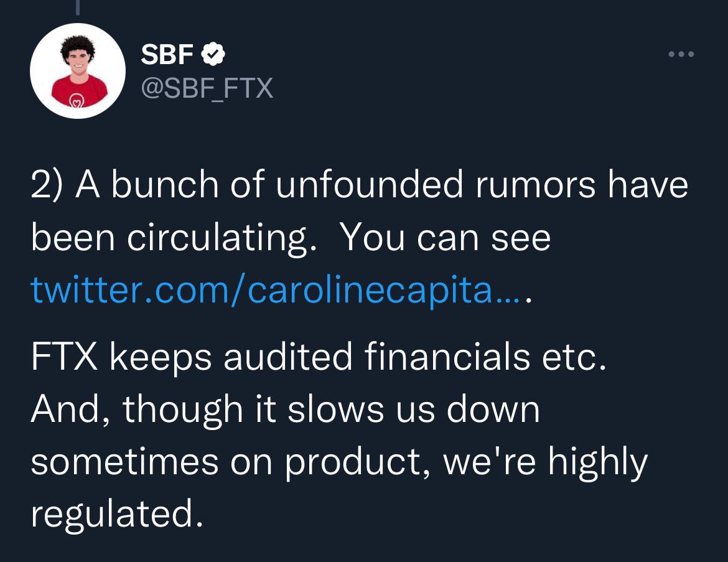Click the @SBF_FTX handle
Viewport: 728px width, 562px height.
coord(207,88)
